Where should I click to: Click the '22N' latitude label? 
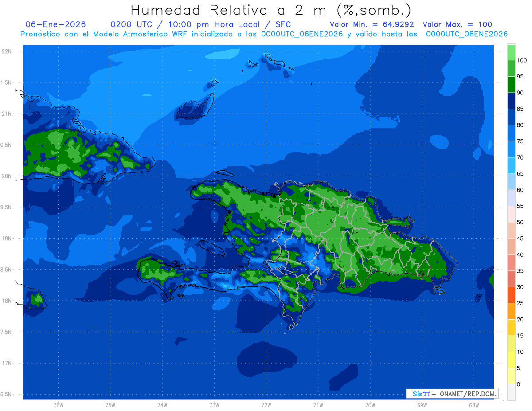7,51
